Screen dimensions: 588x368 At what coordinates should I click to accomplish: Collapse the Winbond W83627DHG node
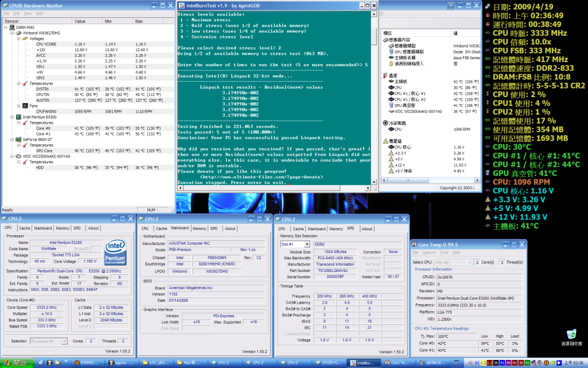(x=12, y=33)
